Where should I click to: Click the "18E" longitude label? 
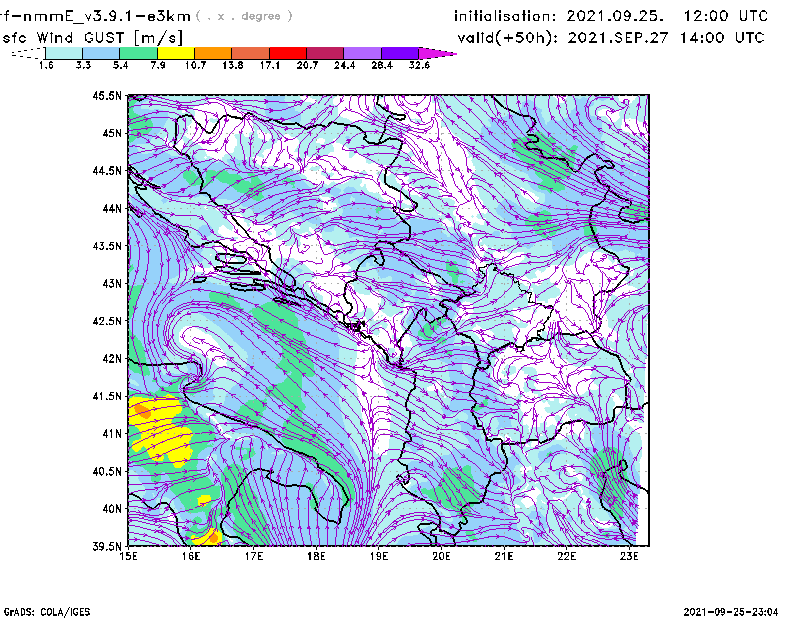pos(316,556)
